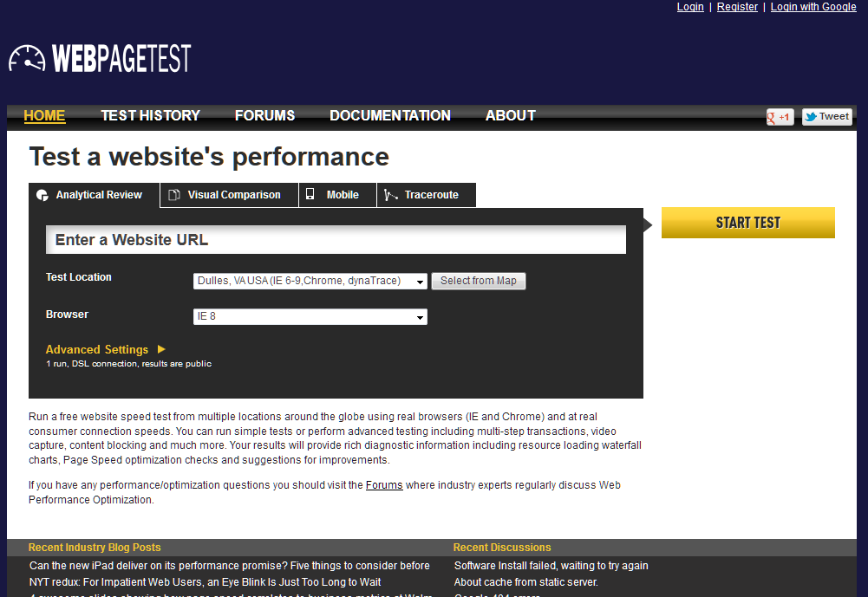Follow the Forums link in paragraph

[x=384, y=485]
